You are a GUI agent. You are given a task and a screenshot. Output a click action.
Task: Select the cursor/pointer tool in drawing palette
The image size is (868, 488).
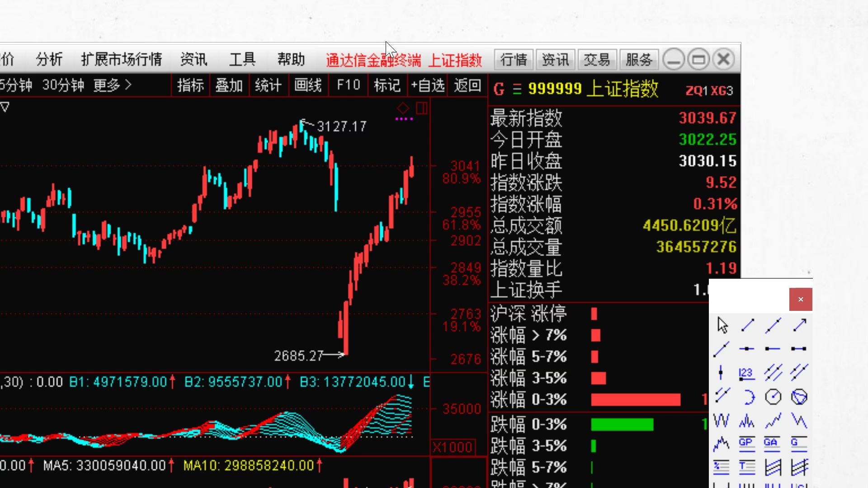pos(722,324)
